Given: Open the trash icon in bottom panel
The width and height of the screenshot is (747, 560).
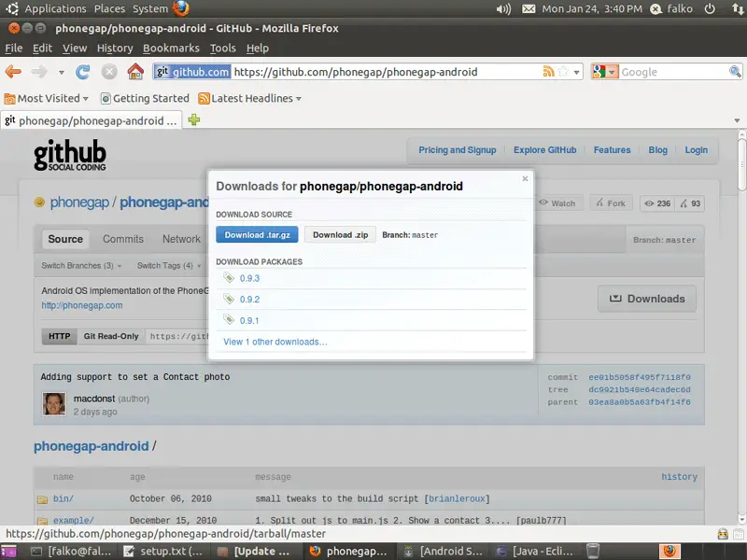Looking at the screenshot, I should (x=593, y=551).
